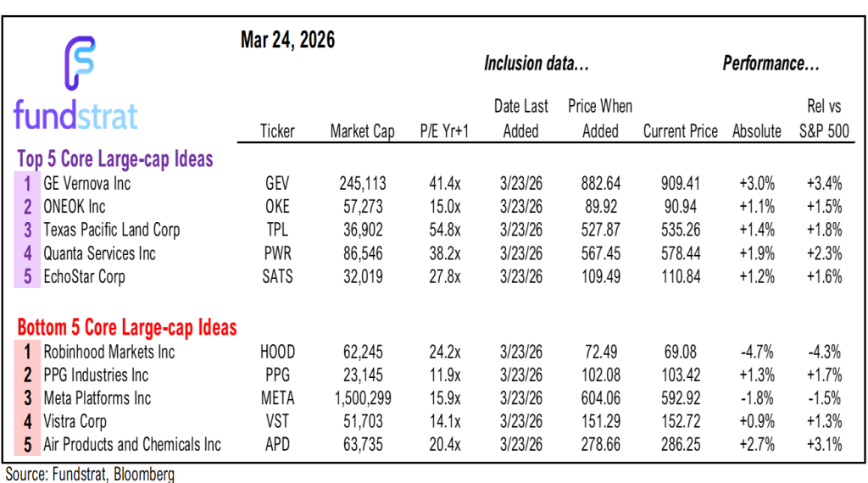Select the Source: Fundstrat, Bloomberg footnote

89,475
